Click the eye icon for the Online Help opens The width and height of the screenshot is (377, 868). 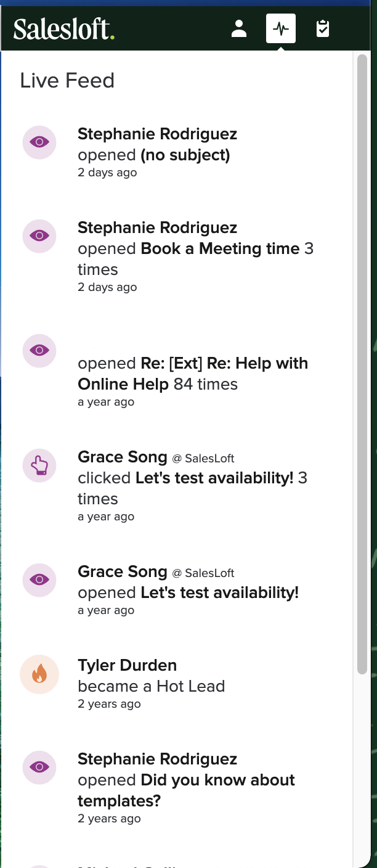point(39,350)
